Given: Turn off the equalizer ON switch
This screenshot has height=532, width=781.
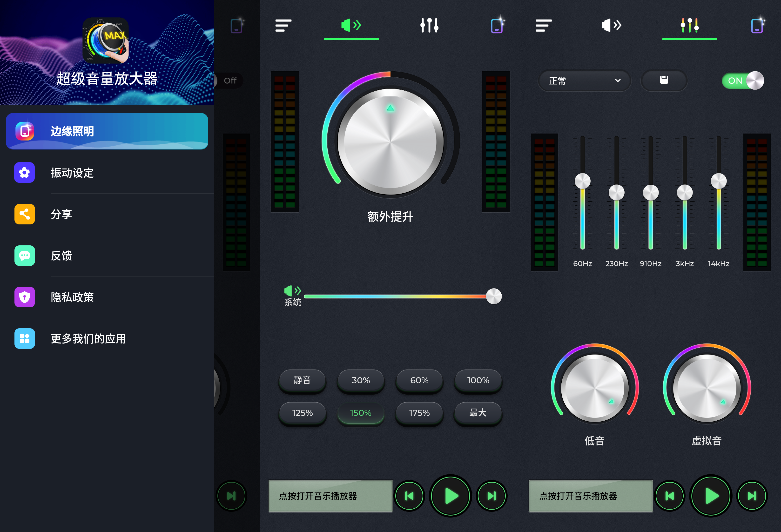Looking at the screenshot, I should click(743, 81).
